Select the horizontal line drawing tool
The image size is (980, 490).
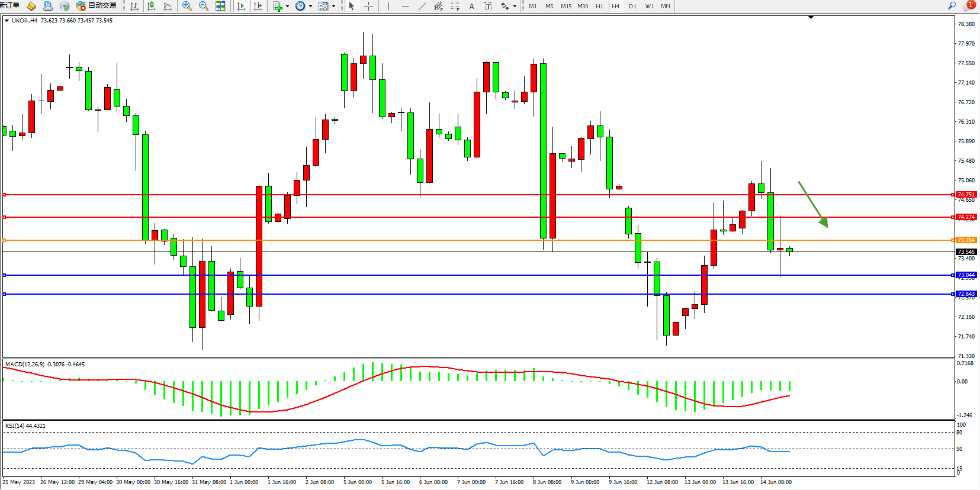pyautogui.click(x=405, y=6)
